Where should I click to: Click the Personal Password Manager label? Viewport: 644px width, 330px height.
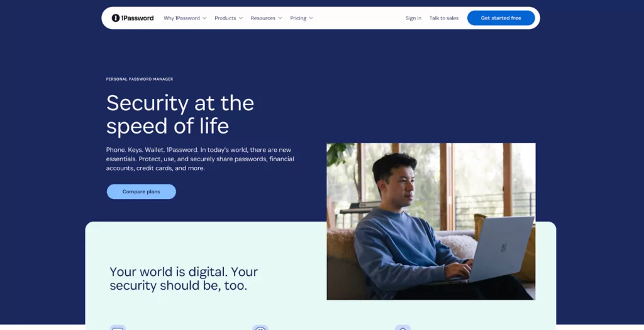140,79
